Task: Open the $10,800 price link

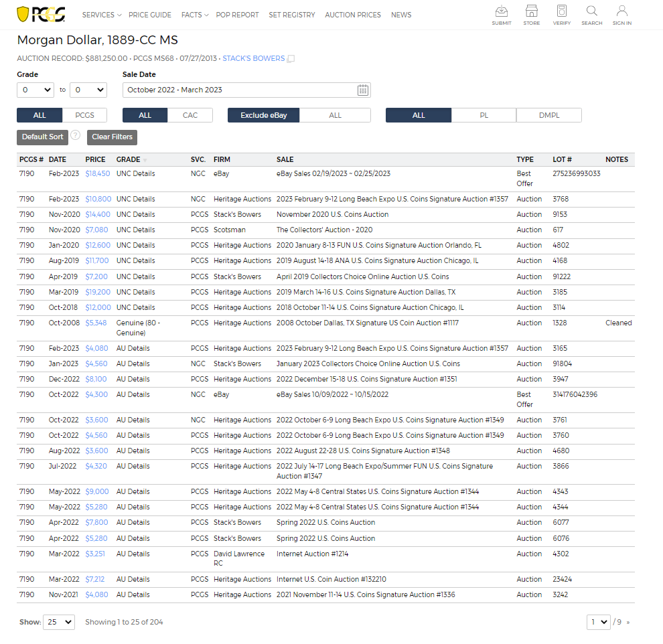Action: click(x=98, y=199)
